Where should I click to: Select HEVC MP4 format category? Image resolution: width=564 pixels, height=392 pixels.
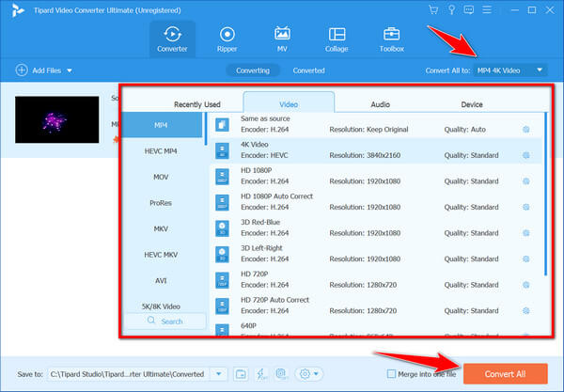pyautogui.click(x=163, y=151)
